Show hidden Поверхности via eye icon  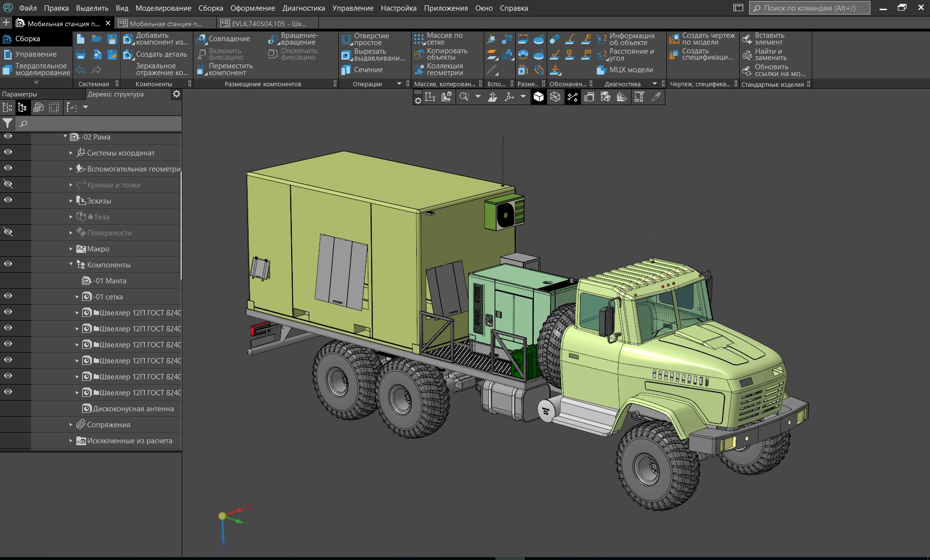(8, 232)
